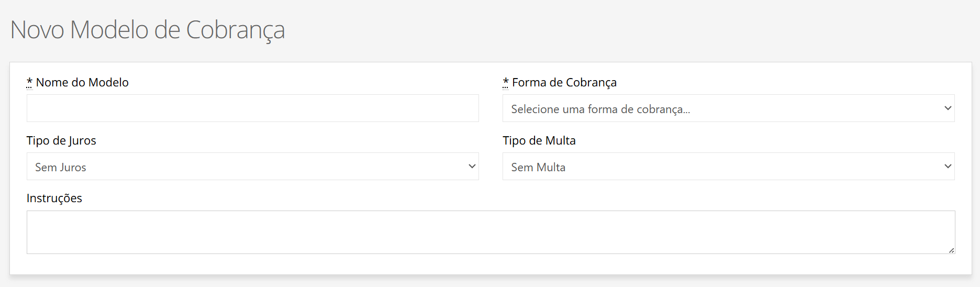Click the "Tipo de Multa" label
This screenshot has width=980, height=287.
pyautogui.click(x=539, y=140)
